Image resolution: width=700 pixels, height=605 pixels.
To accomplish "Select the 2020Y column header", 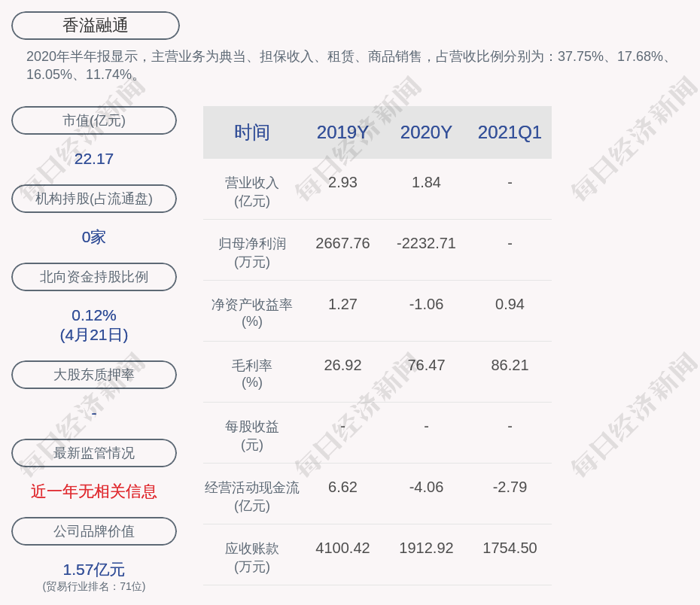I will coord(426,132).
